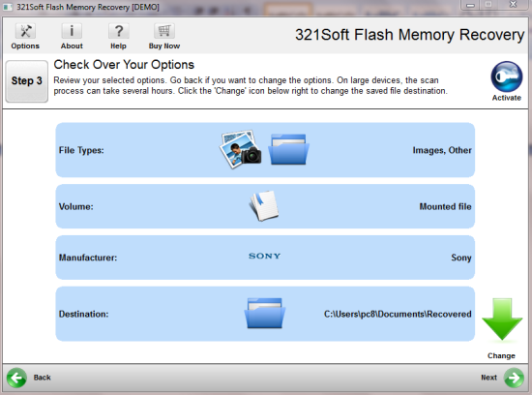This screenshot has width=532, height=395.
Task: Click the 321Soft Flash Memory Recovery banner title
Action: (x=409, y=35)
